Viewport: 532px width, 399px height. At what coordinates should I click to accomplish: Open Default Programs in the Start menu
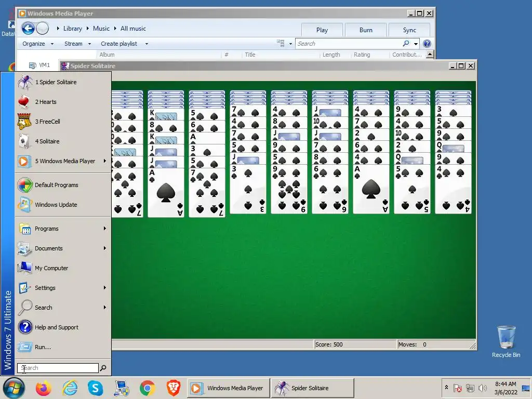click(63, 185)
